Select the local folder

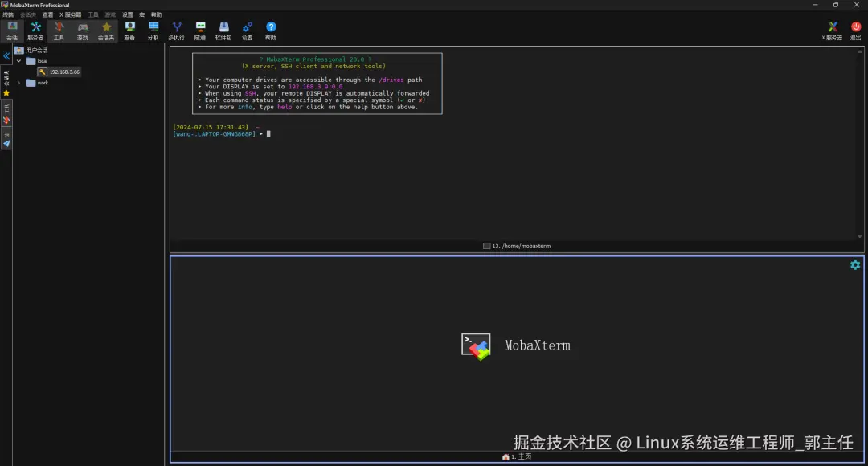37,61
